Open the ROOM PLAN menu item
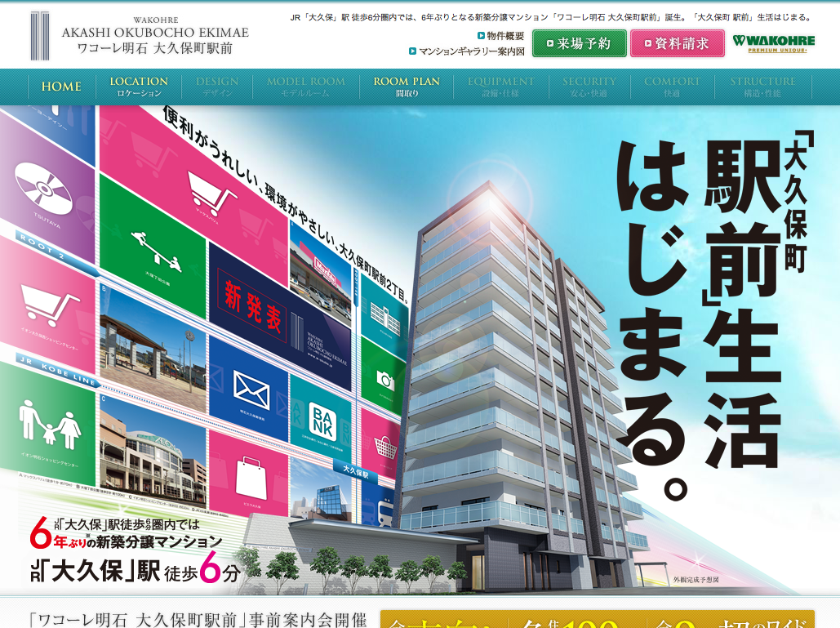The height and width of the screenshot is (628, 840). point(407,87)
